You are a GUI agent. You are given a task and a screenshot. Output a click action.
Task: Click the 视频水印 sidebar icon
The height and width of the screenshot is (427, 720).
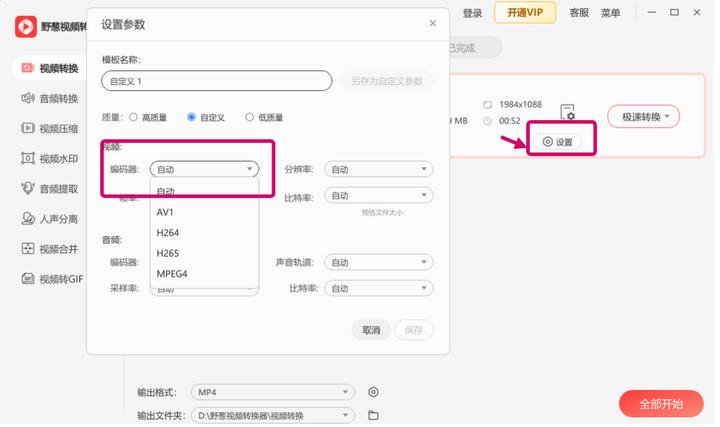[x=28, y=158]
